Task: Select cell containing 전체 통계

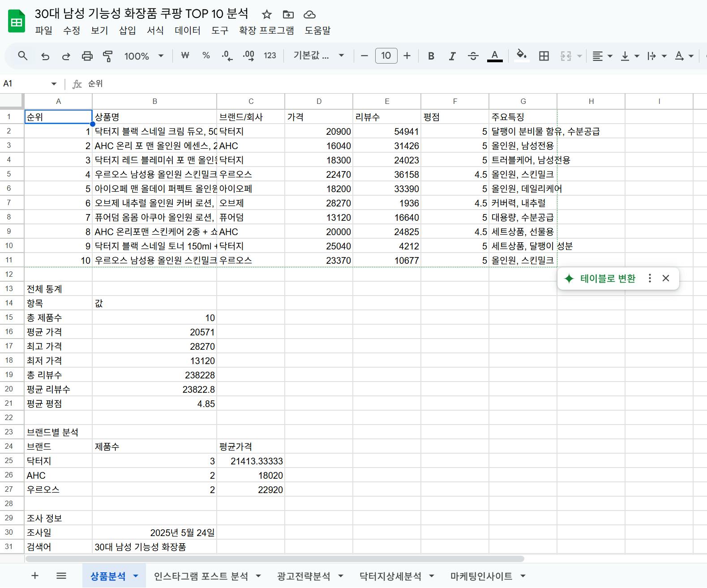Action: pos(58,289)
